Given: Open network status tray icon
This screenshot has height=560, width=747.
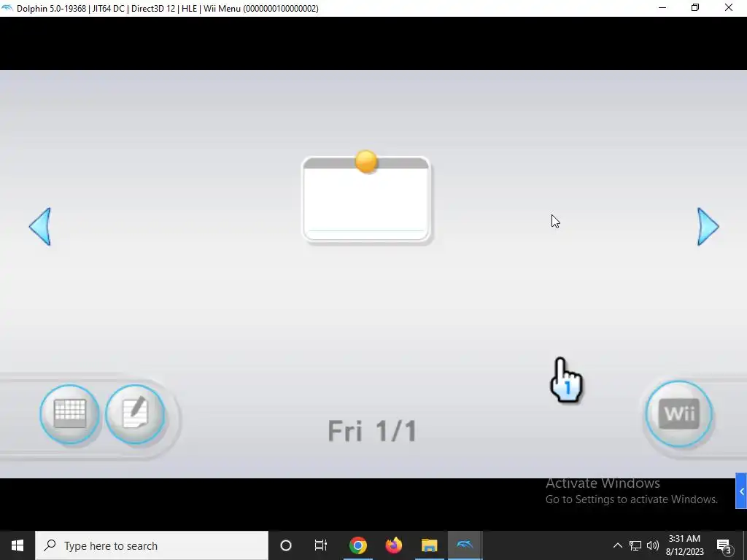Looking at the screenshot, I should [635, 545].
